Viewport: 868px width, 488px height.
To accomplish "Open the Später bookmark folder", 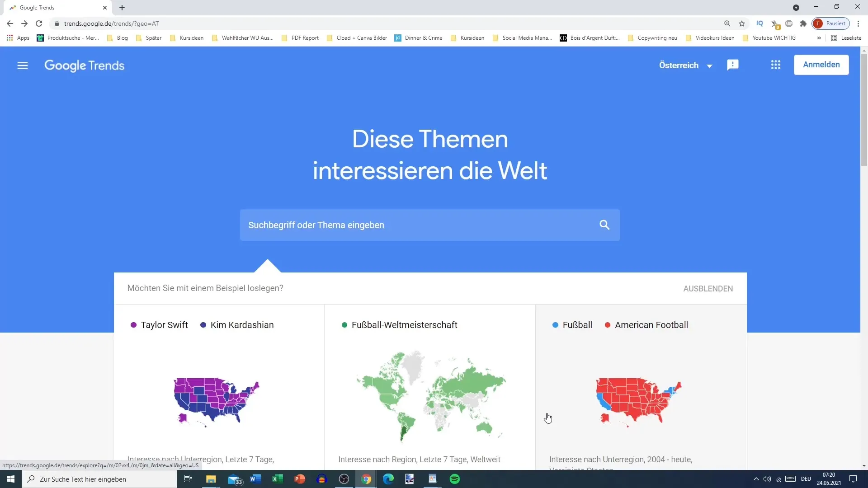I will 149,38.
